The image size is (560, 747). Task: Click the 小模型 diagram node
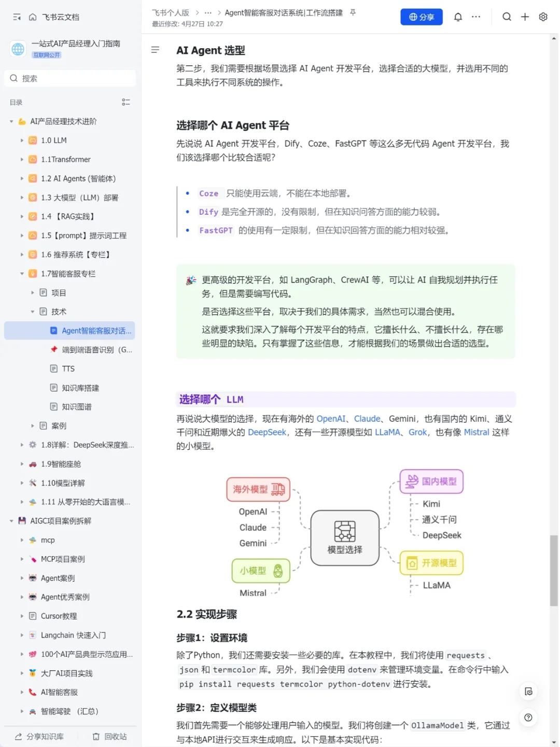point(261,571)
